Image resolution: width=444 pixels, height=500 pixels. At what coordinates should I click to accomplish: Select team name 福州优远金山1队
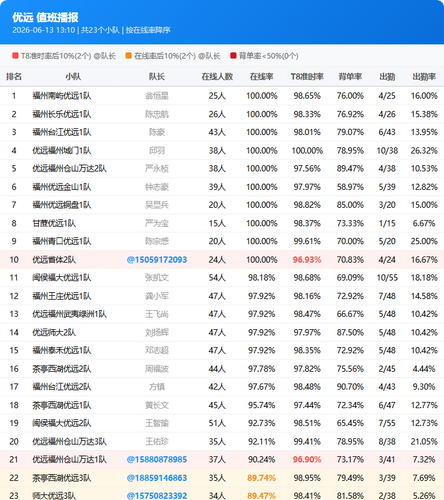[x=62, y=187]
